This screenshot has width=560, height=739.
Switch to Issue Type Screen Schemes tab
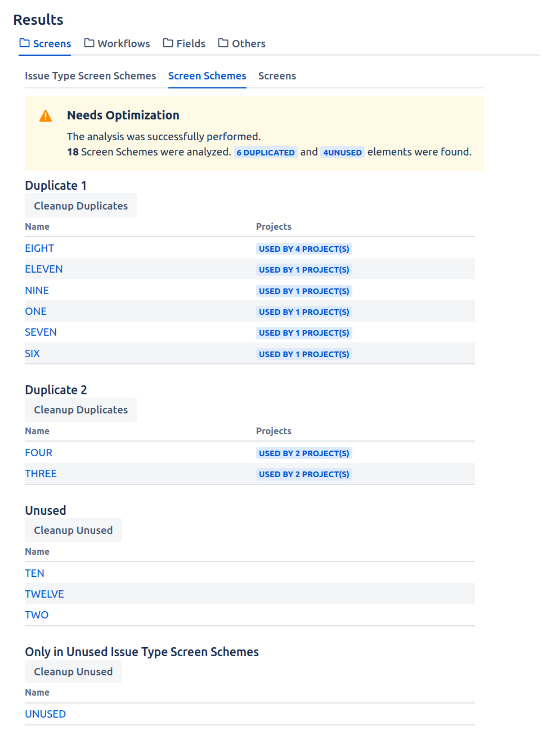90,75
